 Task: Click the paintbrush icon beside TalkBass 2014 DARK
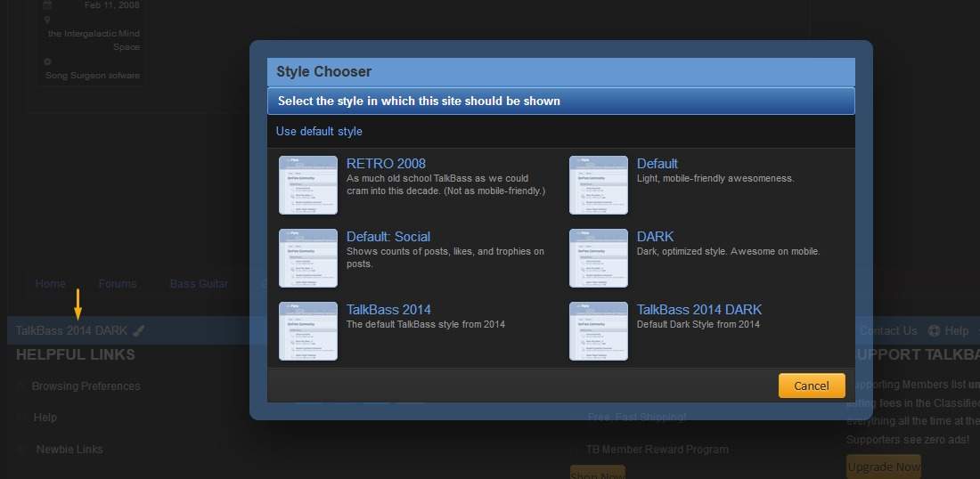[139, 330]
